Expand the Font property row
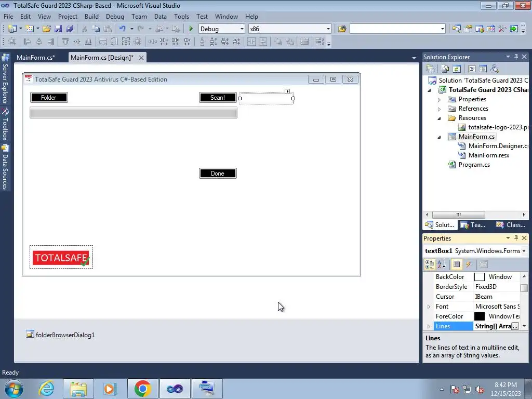 (x=429, y=307)
